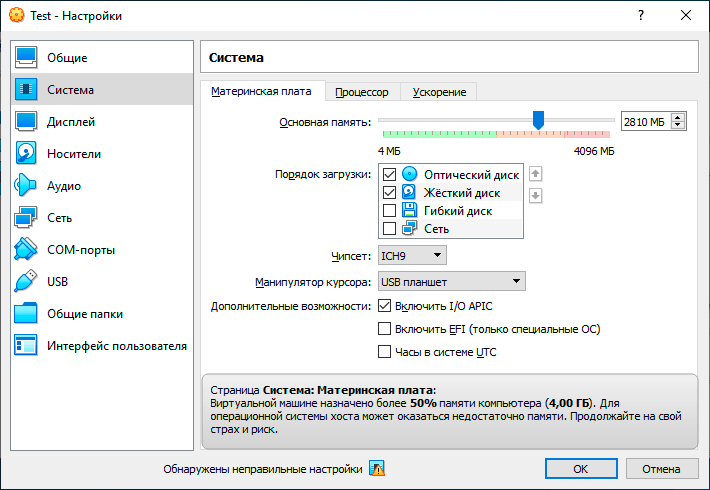Screen dimensions: 710x490
Task: Open the Общие settings icon
Action: pyautogui.click(x=26, y=58)
